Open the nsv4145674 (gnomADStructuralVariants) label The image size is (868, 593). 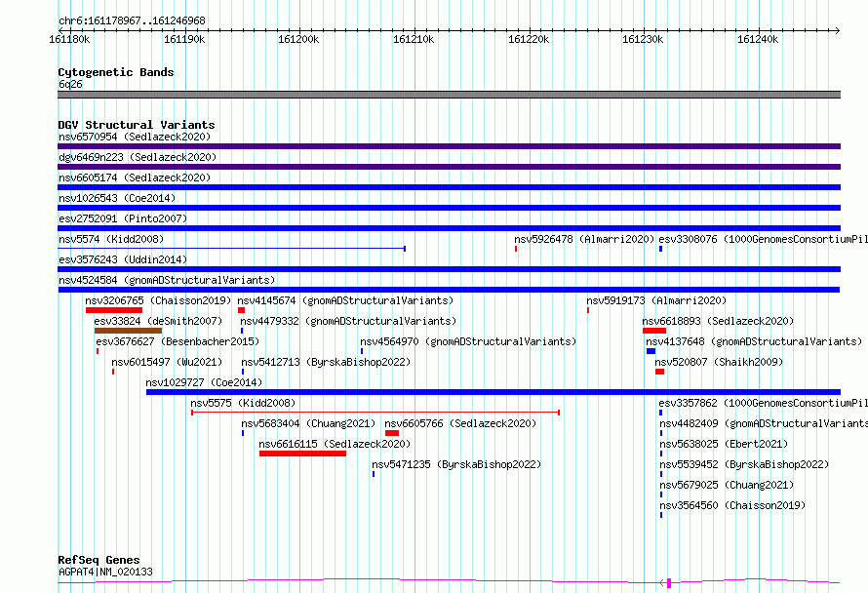click(345, 300)
